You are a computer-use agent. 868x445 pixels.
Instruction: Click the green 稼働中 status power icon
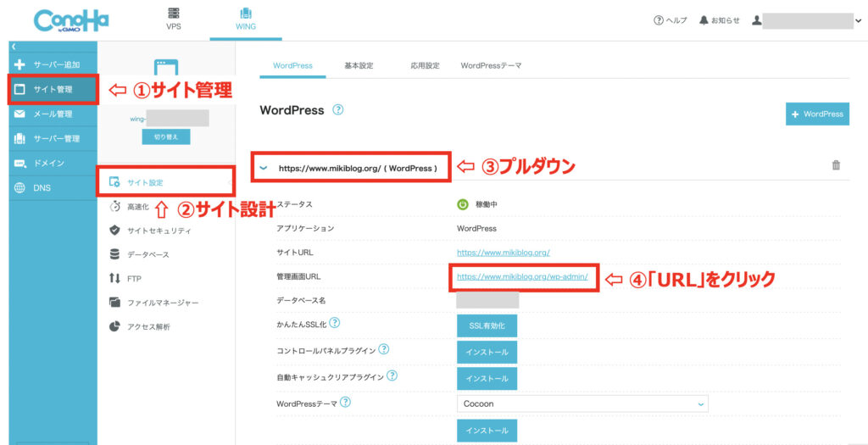pos(463,204)
